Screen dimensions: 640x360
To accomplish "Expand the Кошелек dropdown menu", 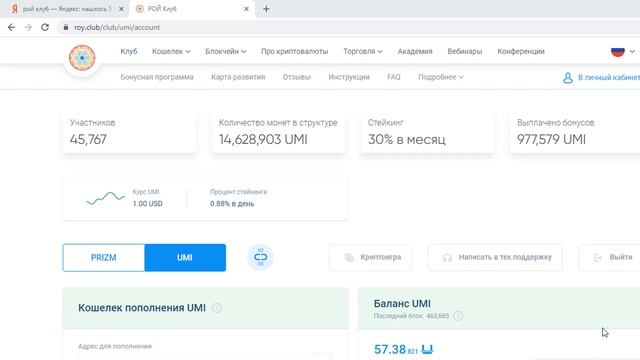I will coord(171,51).
